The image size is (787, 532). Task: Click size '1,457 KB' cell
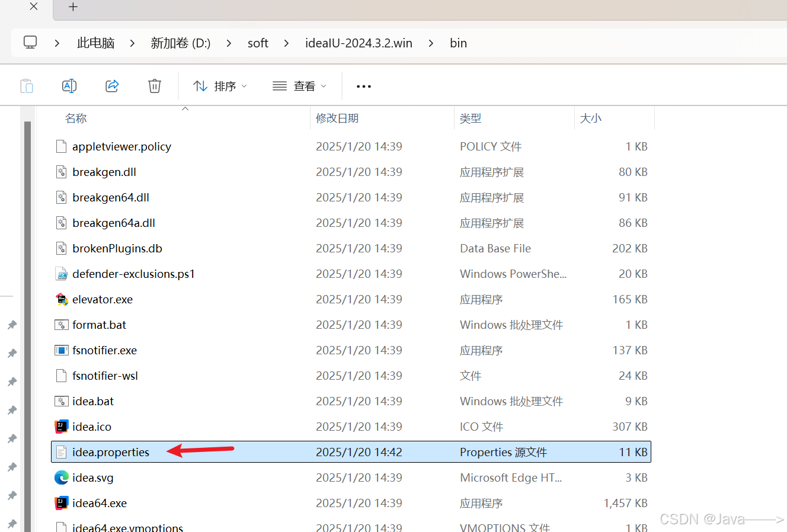626,503
